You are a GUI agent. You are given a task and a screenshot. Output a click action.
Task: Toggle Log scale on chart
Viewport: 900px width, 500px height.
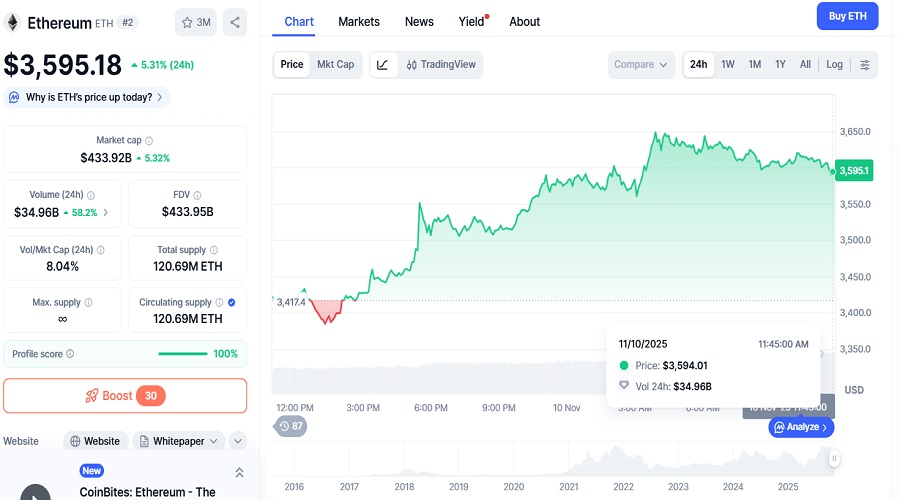pyautogui.click(x=835, y=65)
